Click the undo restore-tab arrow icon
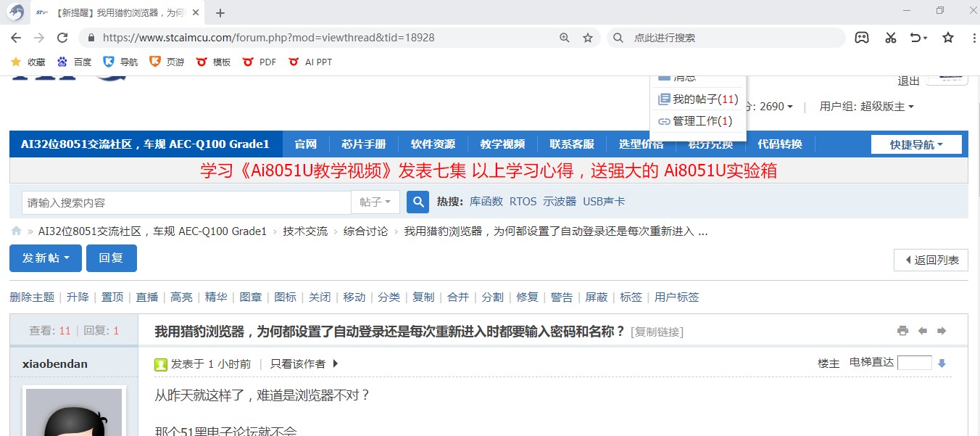 (918, 38)
